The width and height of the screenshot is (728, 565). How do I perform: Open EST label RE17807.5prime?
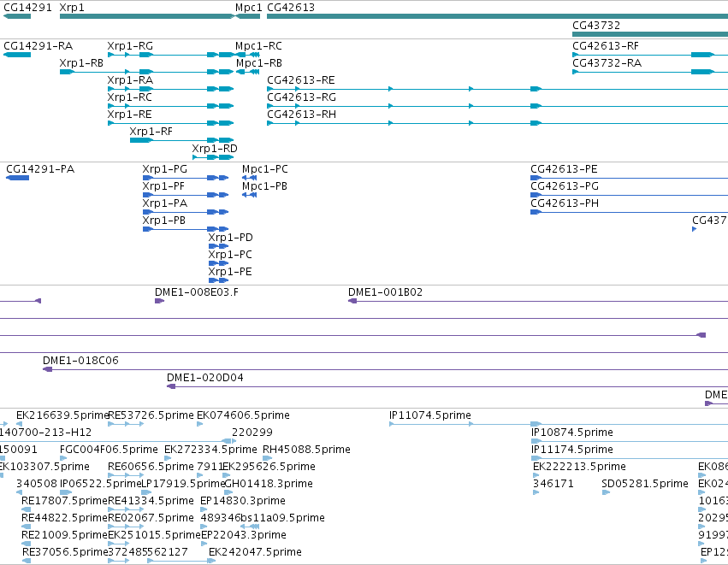(x=64, y=502)
